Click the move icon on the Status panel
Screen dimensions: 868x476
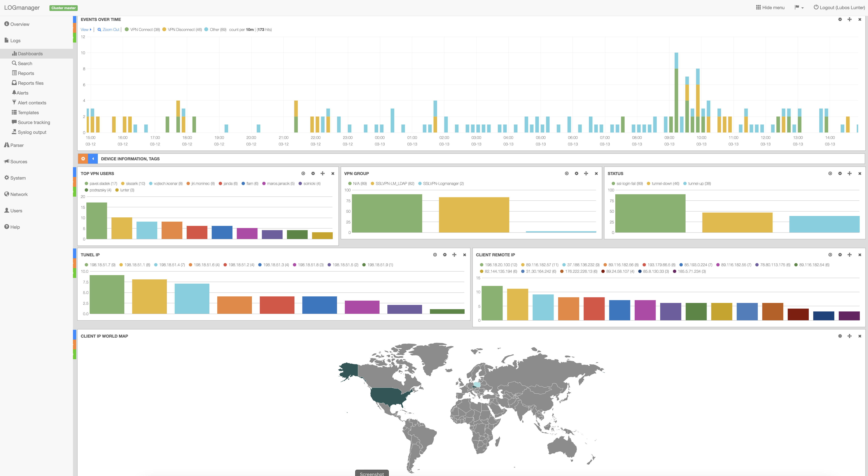850,173
